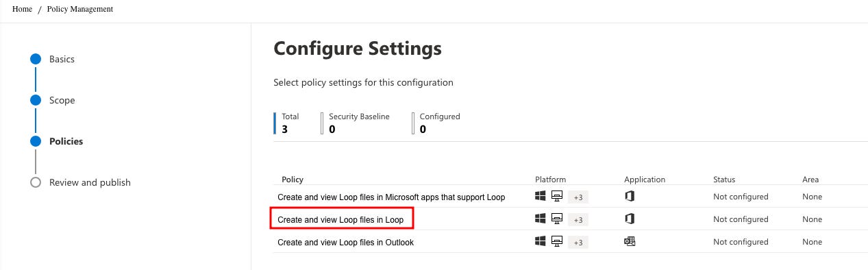Go to Review and publish step
Image resolution: width=868 pixels, height=270 pixels.
click(x=90, y=182)
